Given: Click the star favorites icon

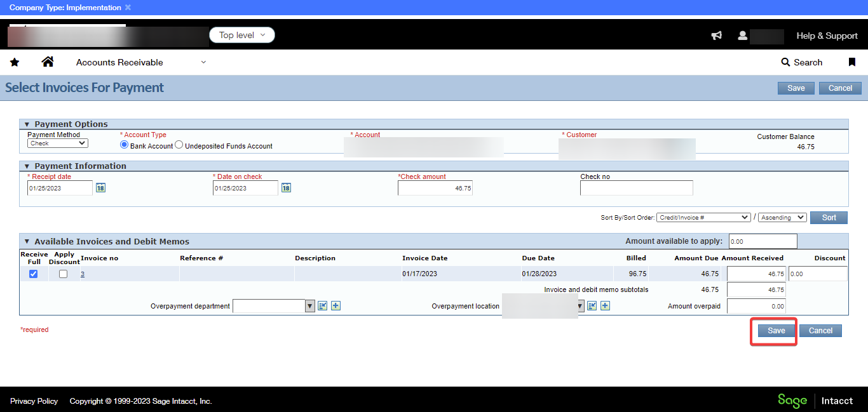Looking at the screenshot, I should (x=15, y=62).
